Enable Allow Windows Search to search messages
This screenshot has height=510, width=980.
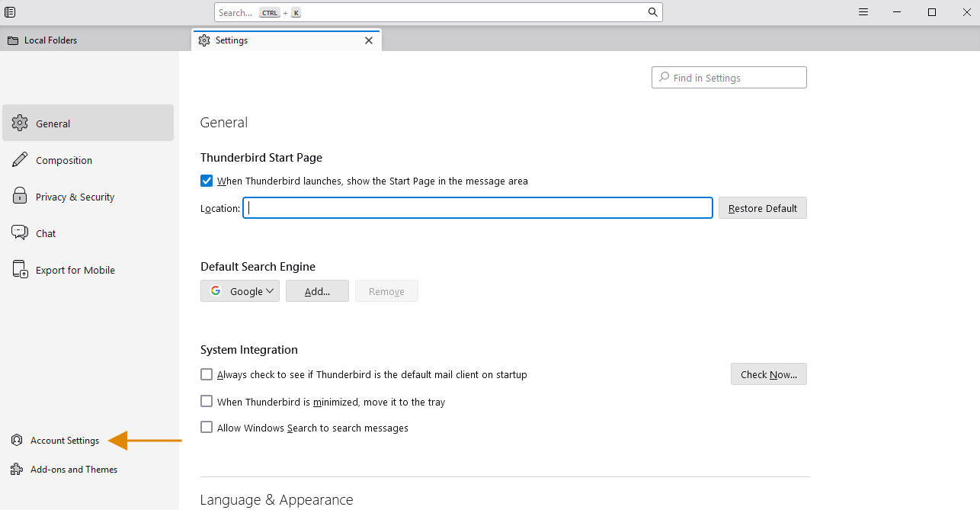click(x=207, y=428)
